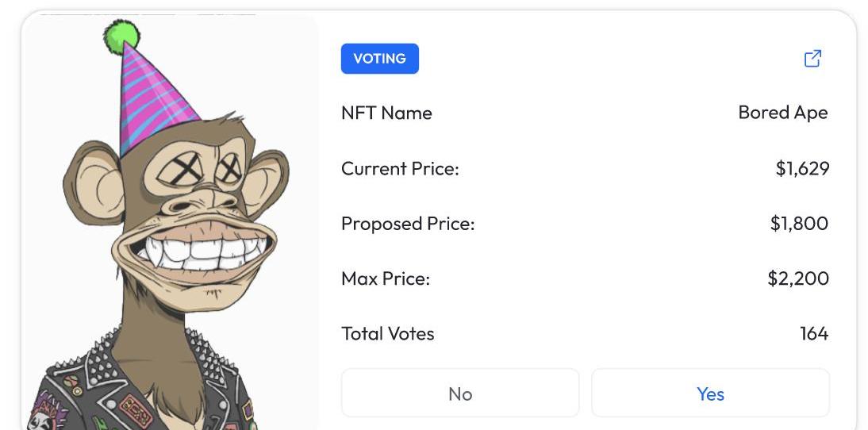Vote Yes on the proposed price
The width and height of the screenshot is (868, 430).
pyautogui.click(x=710, y=394)
